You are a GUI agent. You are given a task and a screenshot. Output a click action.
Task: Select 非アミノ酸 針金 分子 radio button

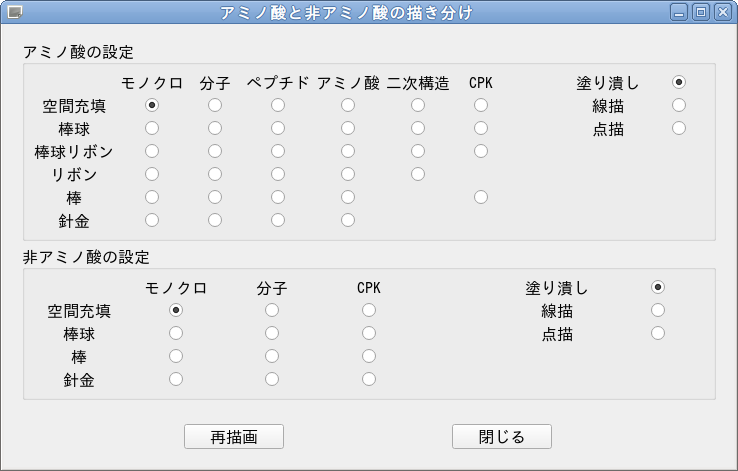[x=272, y=379]
